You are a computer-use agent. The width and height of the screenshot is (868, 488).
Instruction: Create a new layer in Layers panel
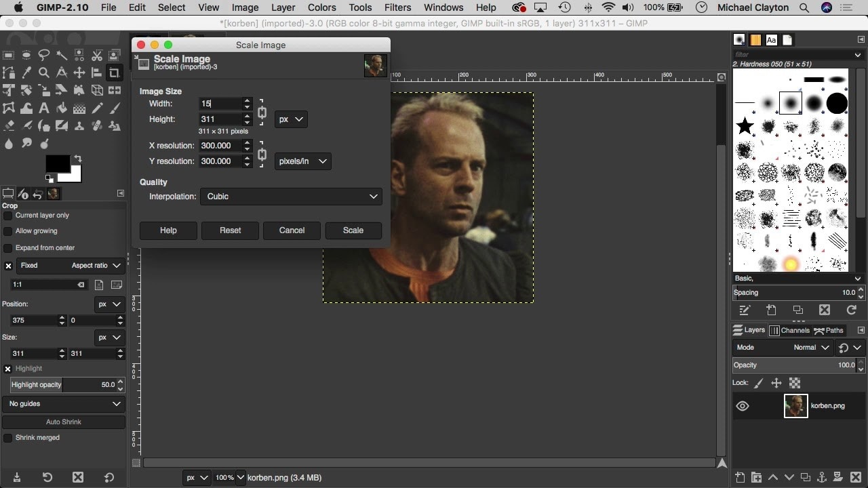point(740,478)
